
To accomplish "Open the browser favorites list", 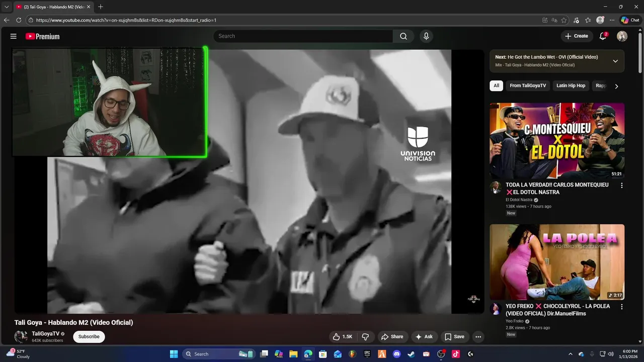I will tap(588, 20).
